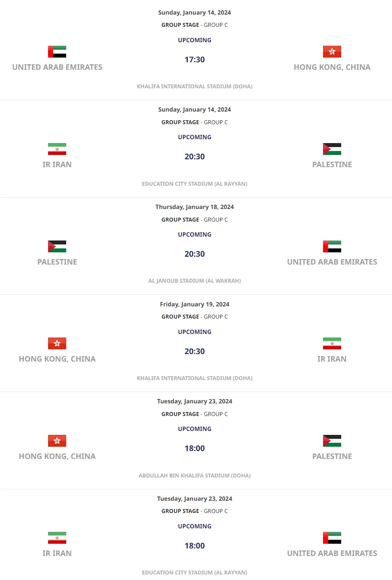Open IR Iran team name in the last fixture

click(x=57, y=553)
